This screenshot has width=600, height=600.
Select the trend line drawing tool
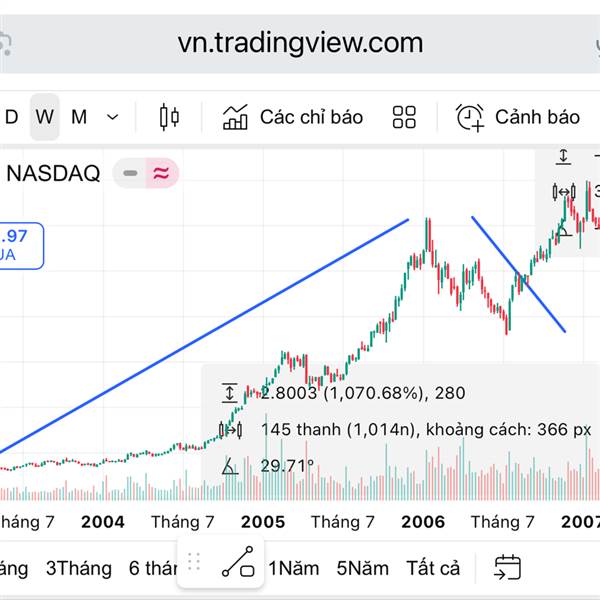pos(238,565)
